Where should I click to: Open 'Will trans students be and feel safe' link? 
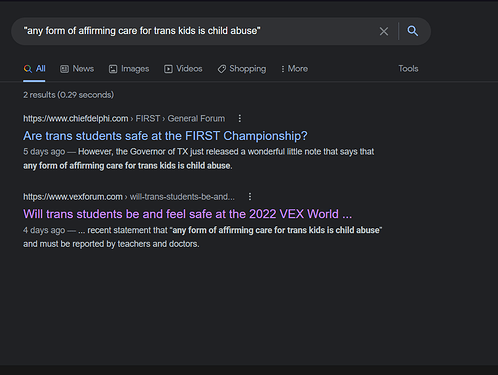[187, 214]
